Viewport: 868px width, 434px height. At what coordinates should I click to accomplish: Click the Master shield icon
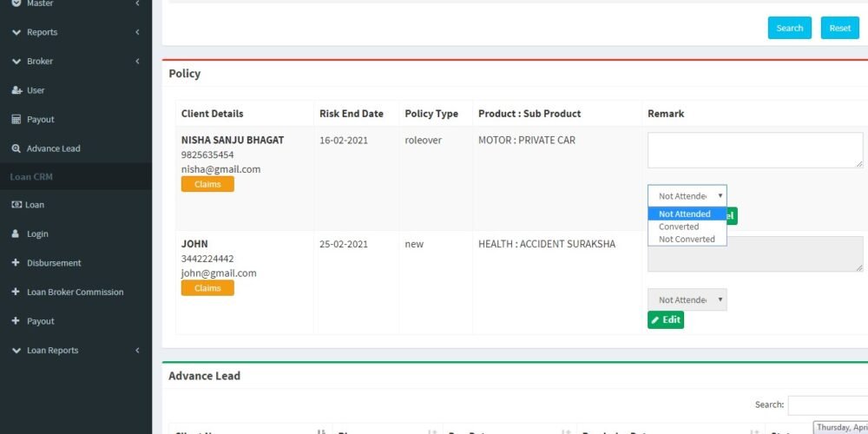[x=16, y=4]
